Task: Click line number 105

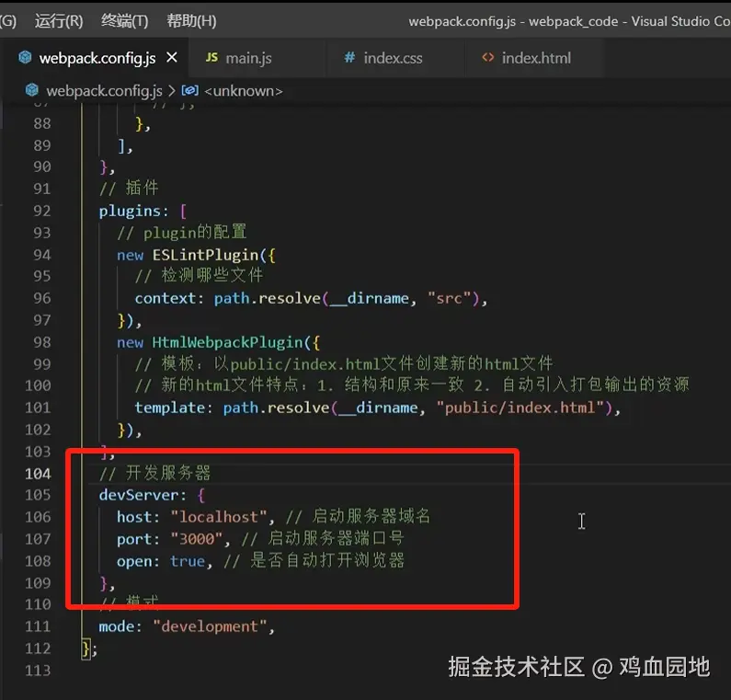Action: pyautogui.click(x=38, y=495)
